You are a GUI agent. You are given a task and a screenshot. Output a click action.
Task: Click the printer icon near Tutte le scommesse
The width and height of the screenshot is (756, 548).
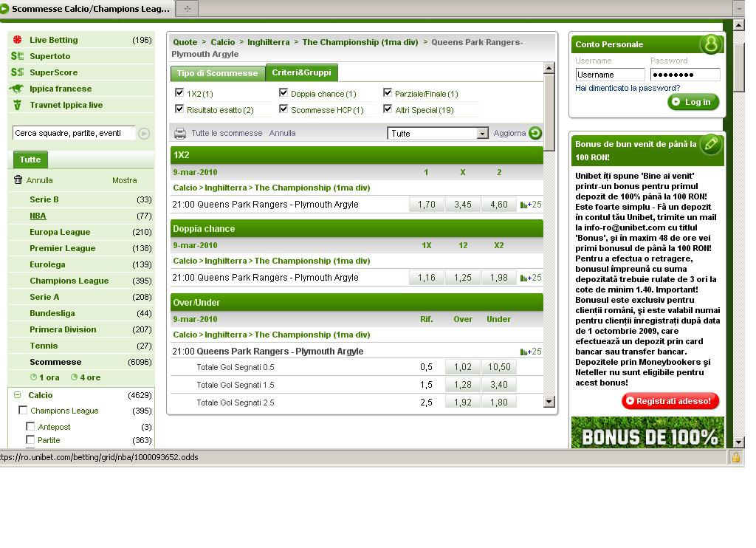pos(180,133)
